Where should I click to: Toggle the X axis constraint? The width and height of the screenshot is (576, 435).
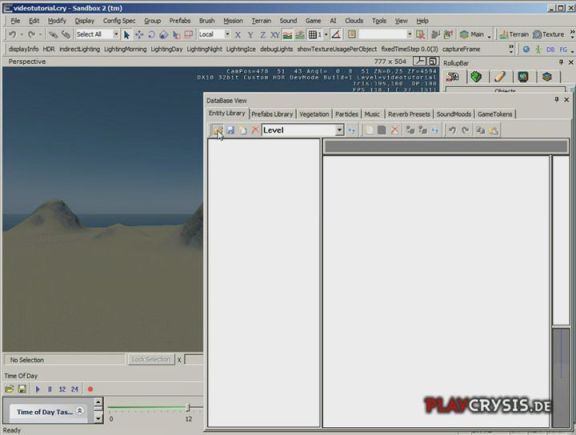(x=238, y=35)
